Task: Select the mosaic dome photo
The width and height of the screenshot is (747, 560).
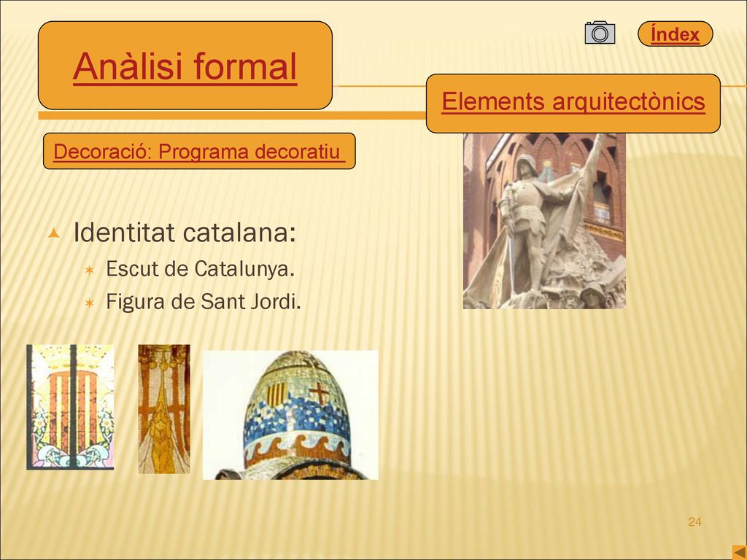Action: pos(290,415)
